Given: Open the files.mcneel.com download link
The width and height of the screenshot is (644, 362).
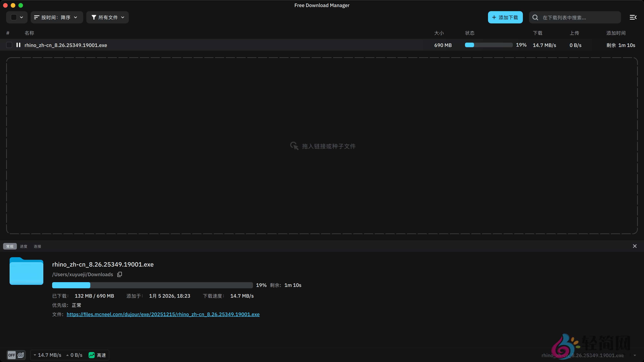Looking at the screenshot, I should click(x=163, y=314).
